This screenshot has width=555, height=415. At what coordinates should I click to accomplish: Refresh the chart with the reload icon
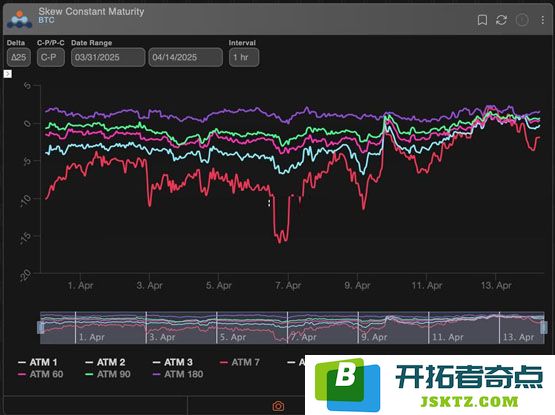502,20
